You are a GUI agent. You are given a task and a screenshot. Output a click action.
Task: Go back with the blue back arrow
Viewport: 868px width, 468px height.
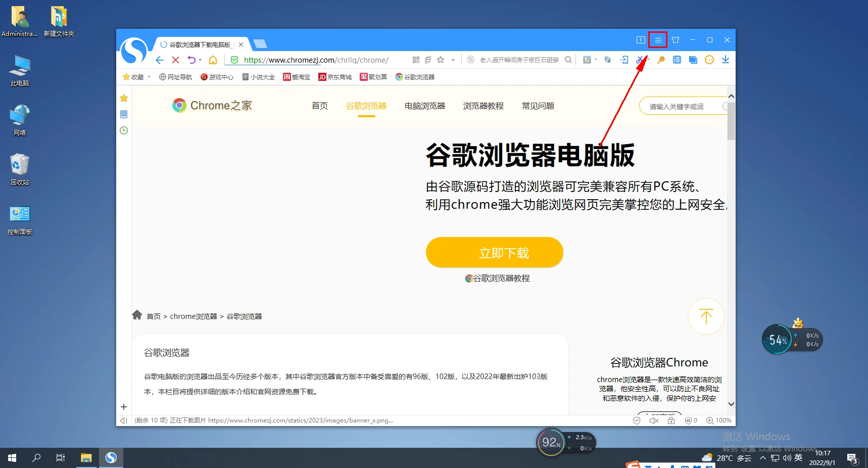[x=160, y=60]
